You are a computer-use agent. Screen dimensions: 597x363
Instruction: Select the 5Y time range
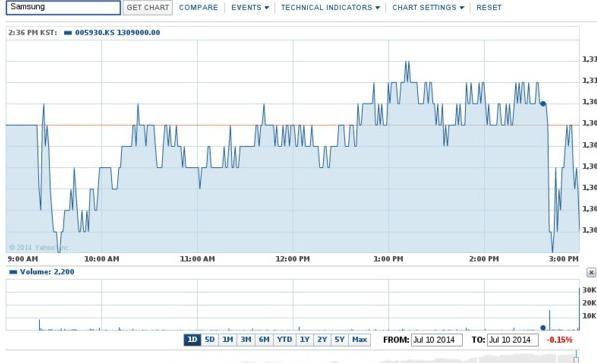pyautogui.click(x=340, y=339)
